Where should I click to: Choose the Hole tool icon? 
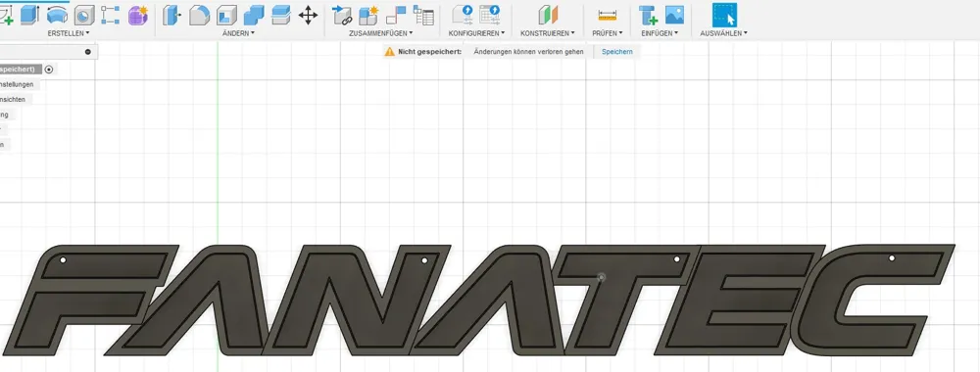83,15
